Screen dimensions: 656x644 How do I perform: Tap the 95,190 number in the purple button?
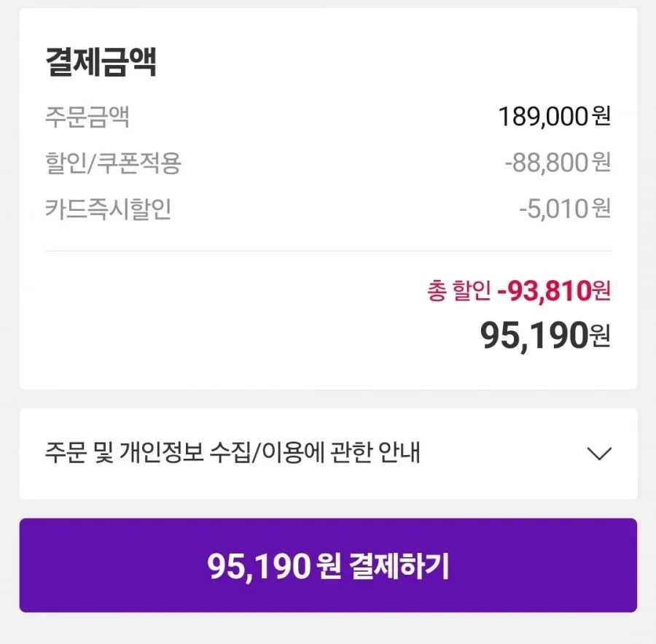[259, 567]
